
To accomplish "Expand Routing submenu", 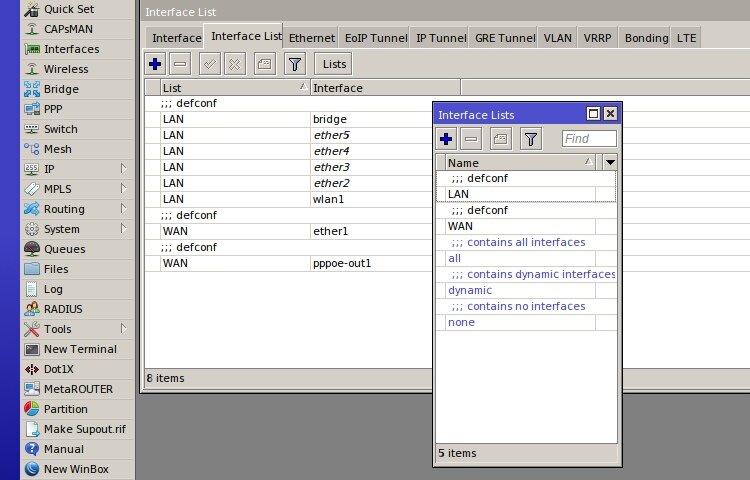I will click(x=123, y=208).
